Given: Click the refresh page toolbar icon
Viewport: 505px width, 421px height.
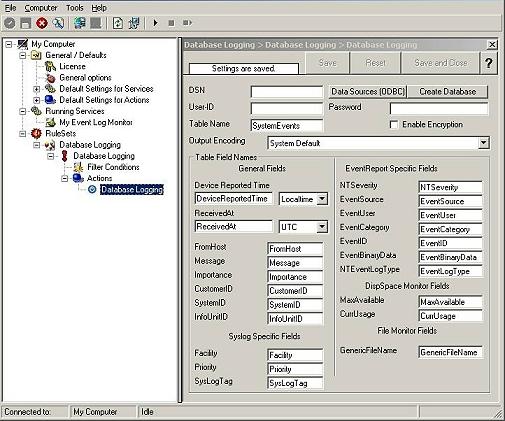Looking at the screenshot, I should coord(118,23).
